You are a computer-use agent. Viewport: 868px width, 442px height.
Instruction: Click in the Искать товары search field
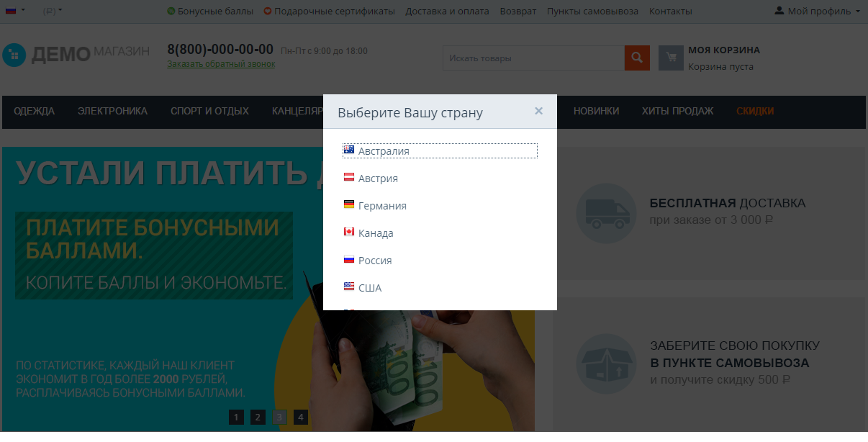(x=533, y=58)
